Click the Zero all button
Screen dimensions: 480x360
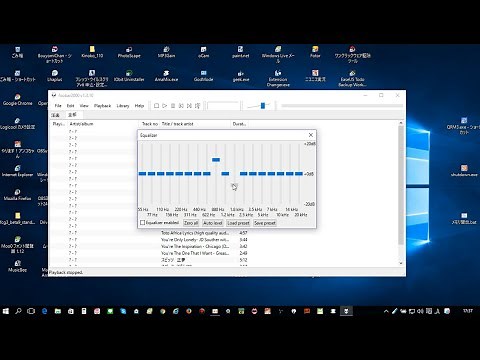191,223
